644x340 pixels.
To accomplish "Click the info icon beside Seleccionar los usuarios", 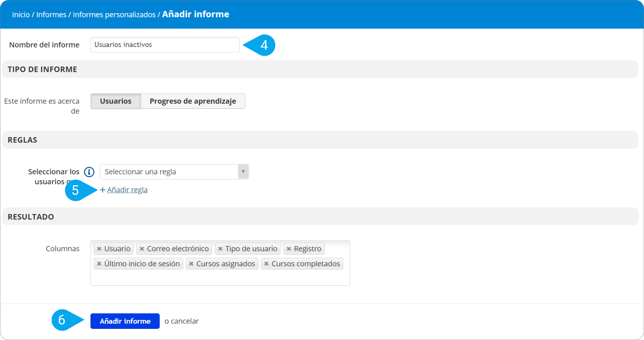I will 89,172.
